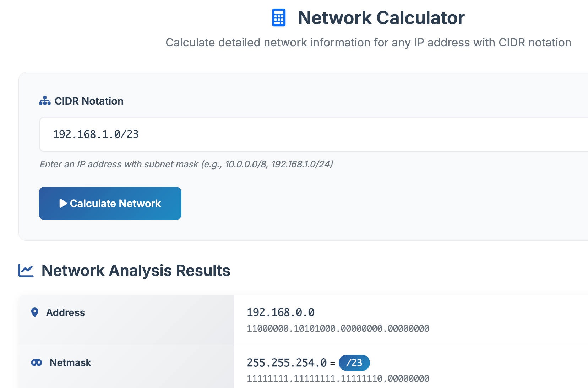The width and height of the screenshot is (588, 388).
Task: Select the Netmask row label
Action: (70, 362)
